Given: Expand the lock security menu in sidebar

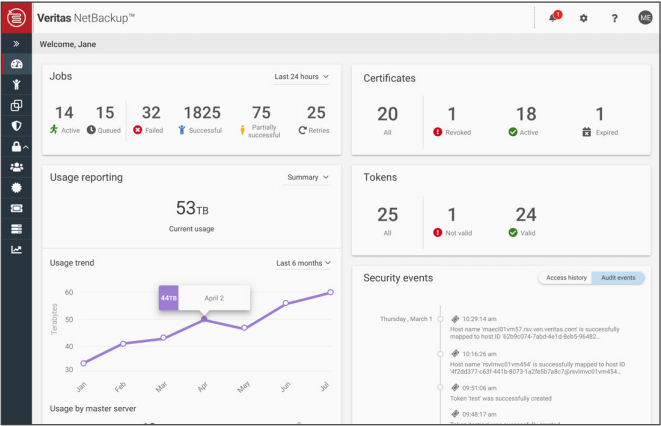Looking at the screenshot, I should (x=17, y=147).
